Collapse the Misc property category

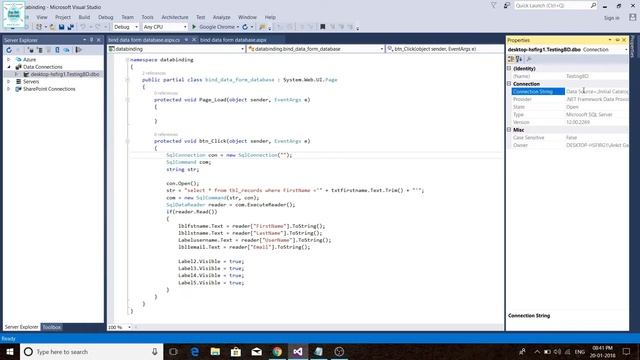[x=509, y=130]
